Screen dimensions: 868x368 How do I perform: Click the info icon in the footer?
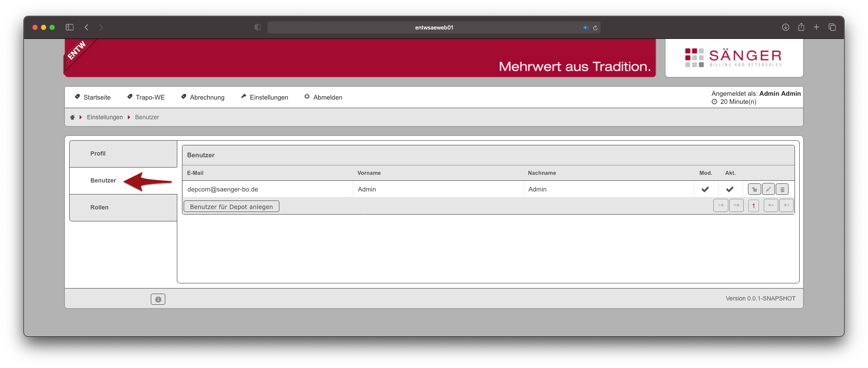point(158,299)
